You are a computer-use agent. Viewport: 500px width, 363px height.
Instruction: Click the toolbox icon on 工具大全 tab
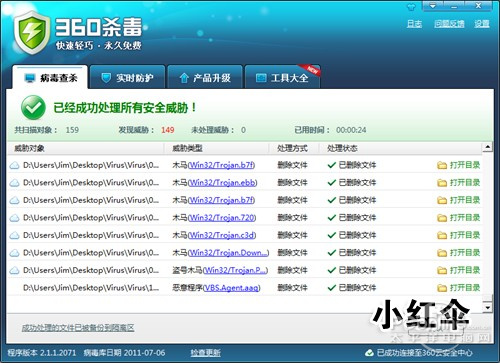click(261, 78)
